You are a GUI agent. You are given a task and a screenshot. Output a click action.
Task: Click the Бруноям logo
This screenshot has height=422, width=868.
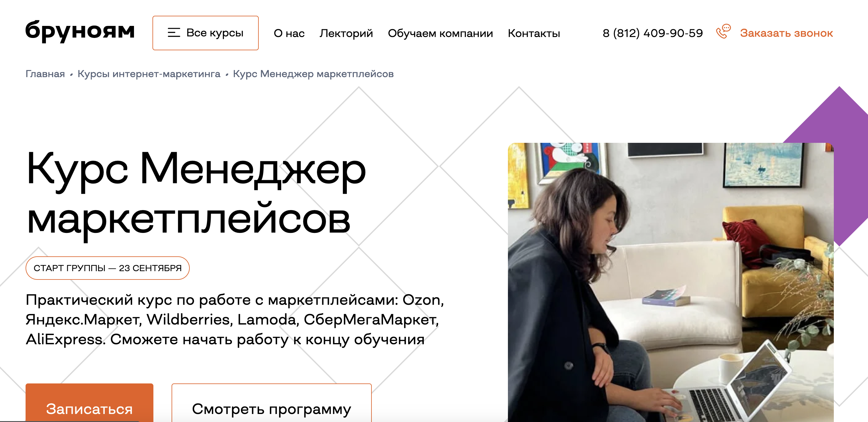[x=80, y=31]
